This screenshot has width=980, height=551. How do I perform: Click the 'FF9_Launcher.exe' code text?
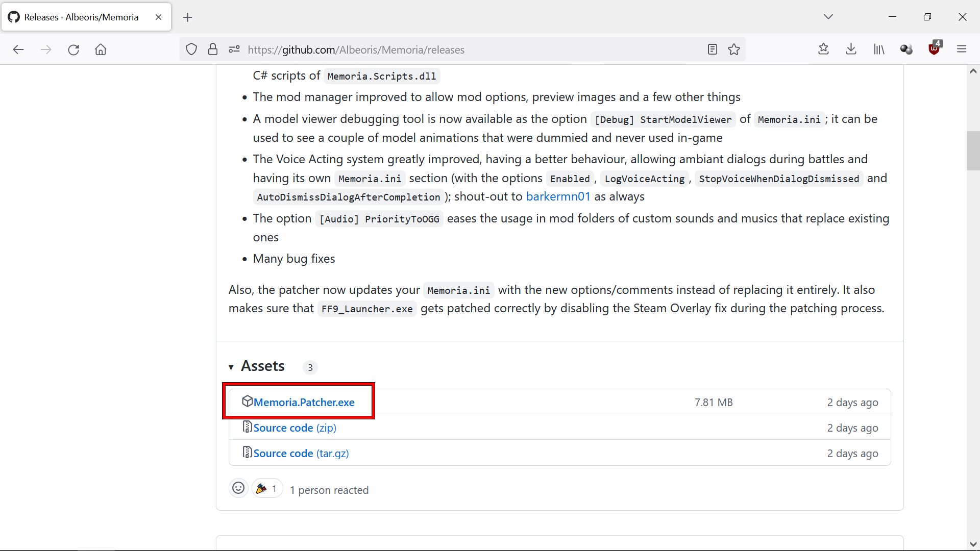367,309
